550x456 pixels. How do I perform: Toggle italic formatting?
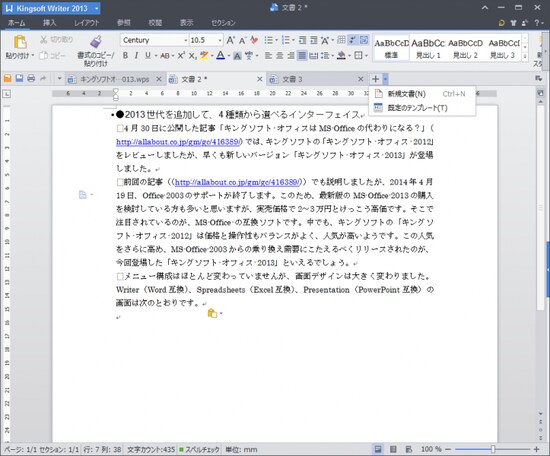pos(136,55)
